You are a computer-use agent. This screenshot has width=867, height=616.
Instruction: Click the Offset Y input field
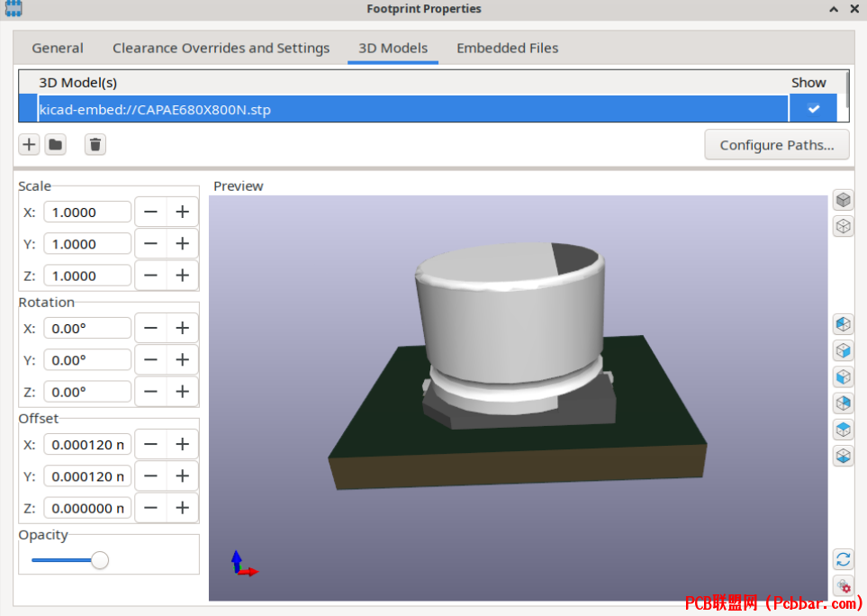[x=87, y=476]
